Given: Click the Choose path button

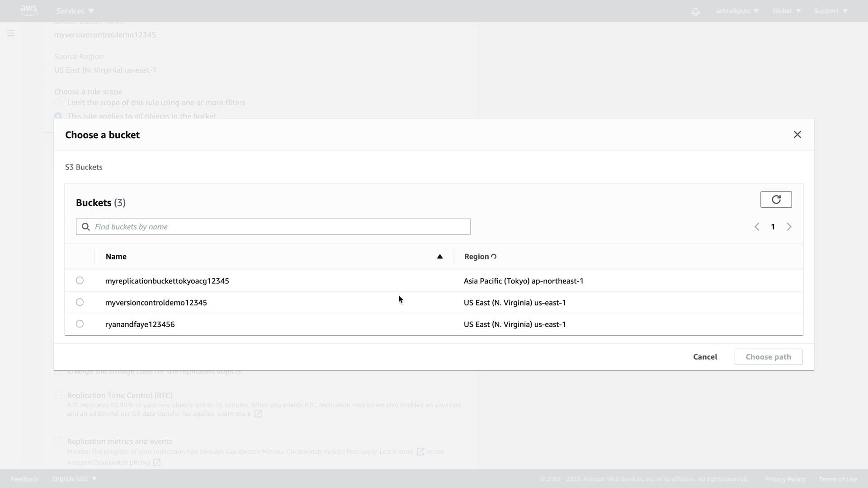Looking at the screenshot, I should [768, 357].
